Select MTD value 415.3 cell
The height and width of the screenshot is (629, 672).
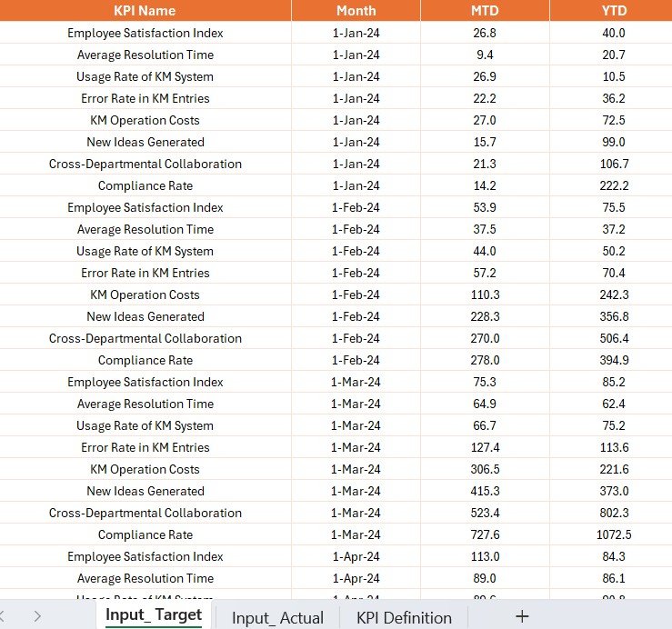click(x=485, y=491)
